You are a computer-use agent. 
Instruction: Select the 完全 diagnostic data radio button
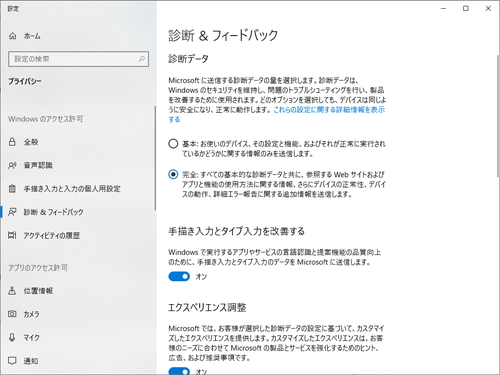(173, 174)
